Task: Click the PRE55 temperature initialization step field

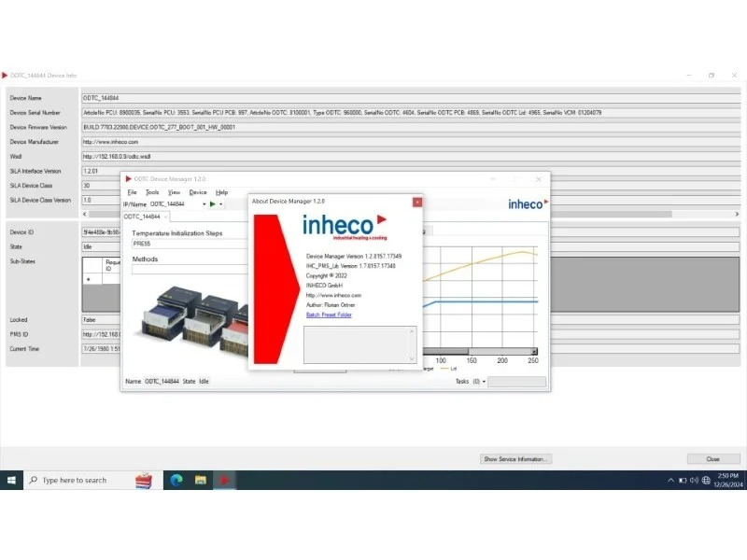Action: (190, 244)
